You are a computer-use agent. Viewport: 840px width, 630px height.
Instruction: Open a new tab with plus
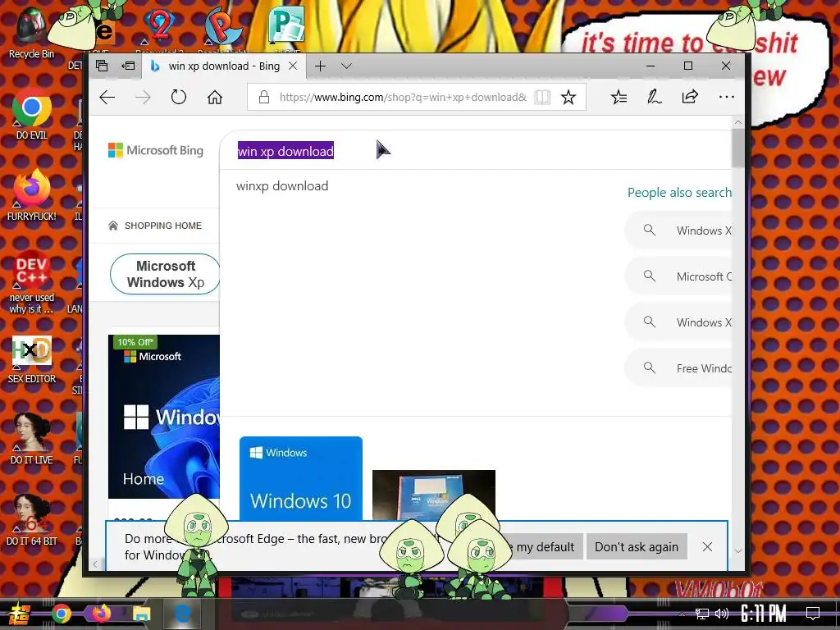click(x=321, y=66)
